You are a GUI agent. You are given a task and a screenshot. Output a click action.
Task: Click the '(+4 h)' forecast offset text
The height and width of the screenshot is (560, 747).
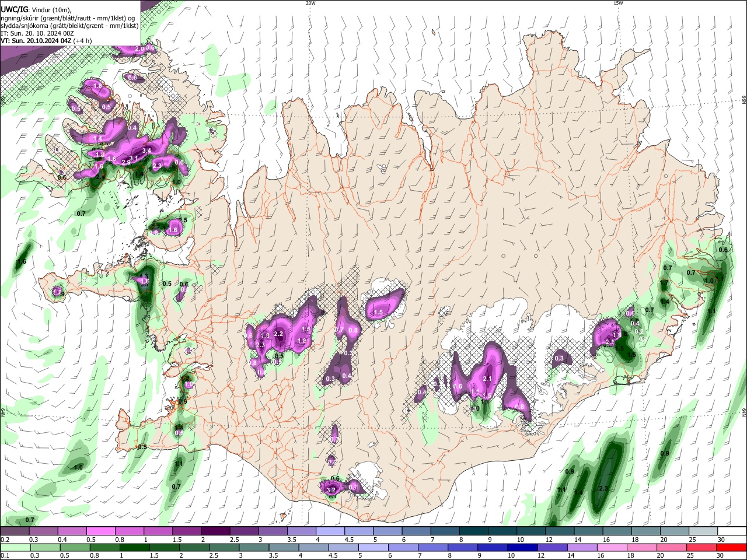(x=83, y=41)
